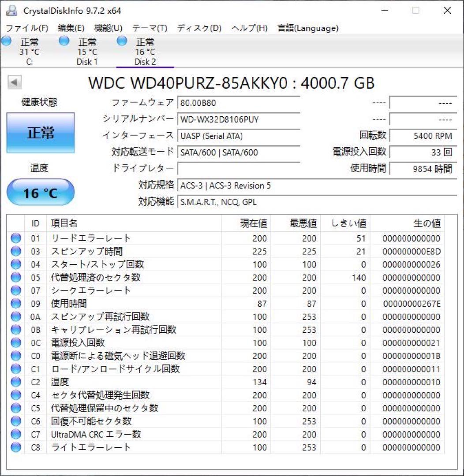The image size is (464, 476).
Task: Select the 電源断による磁気ヘッド退避回数 row
Action: coord(225,356)
